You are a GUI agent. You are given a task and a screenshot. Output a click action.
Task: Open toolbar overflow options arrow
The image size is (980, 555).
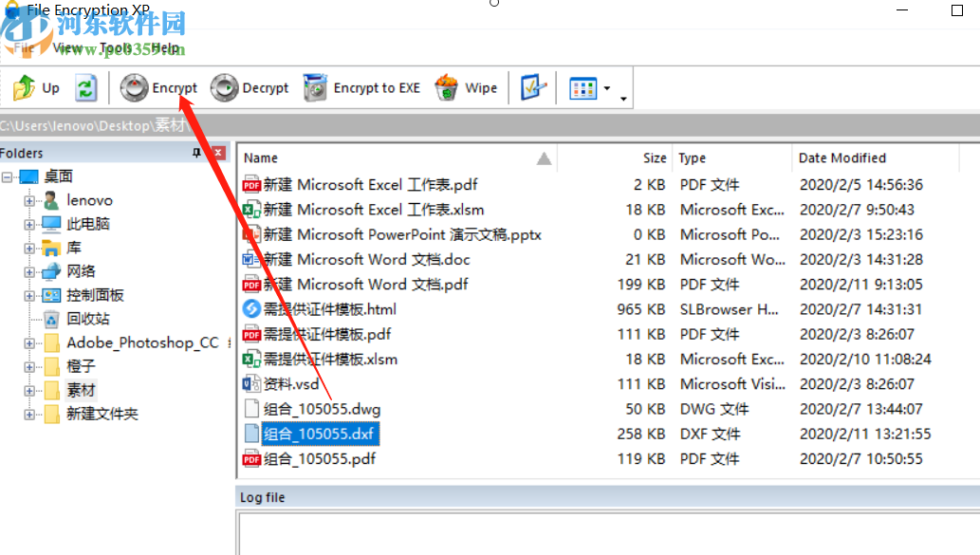tap(623, 99)
